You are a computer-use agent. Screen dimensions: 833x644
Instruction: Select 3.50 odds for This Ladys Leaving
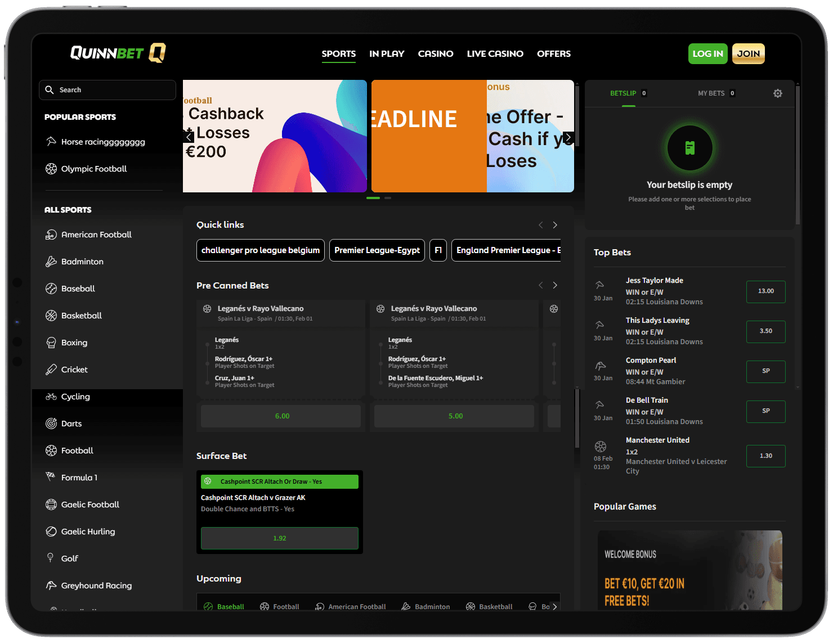766,331
